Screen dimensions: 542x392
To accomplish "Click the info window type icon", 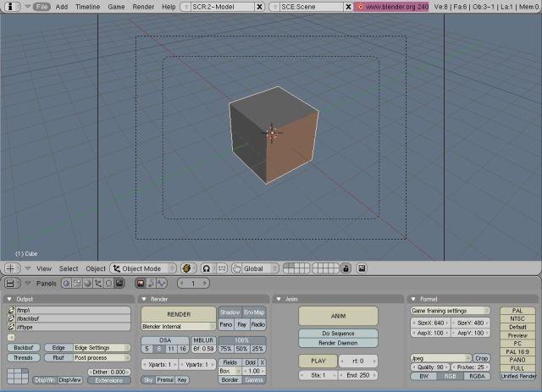I will click(10, 6).
